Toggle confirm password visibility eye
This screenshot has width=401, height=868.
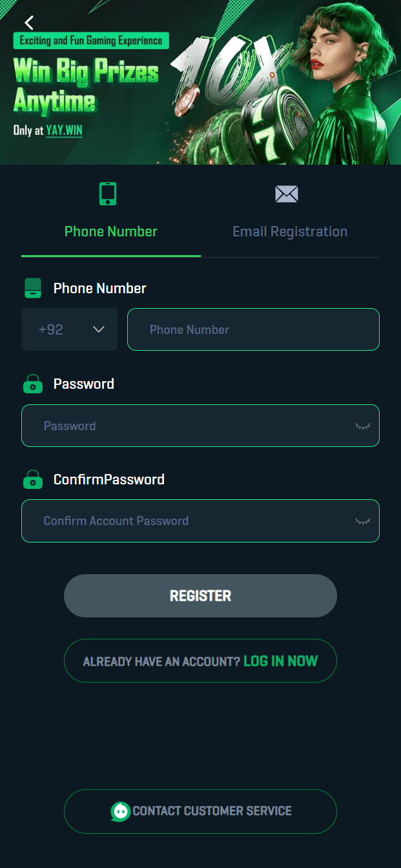(363, 521)
